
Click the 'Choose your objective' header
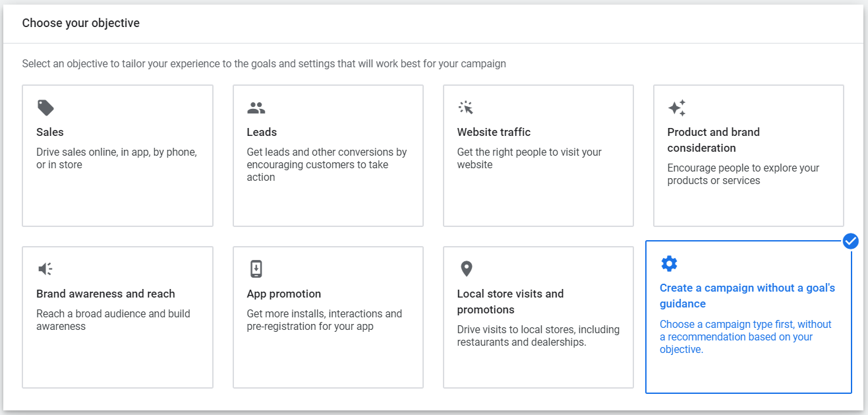pyautogui.click(x=80, y=22)
